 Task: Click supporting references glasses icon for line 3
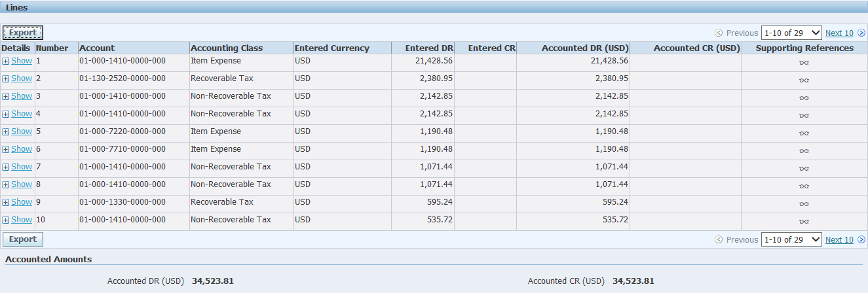[804, 98]
